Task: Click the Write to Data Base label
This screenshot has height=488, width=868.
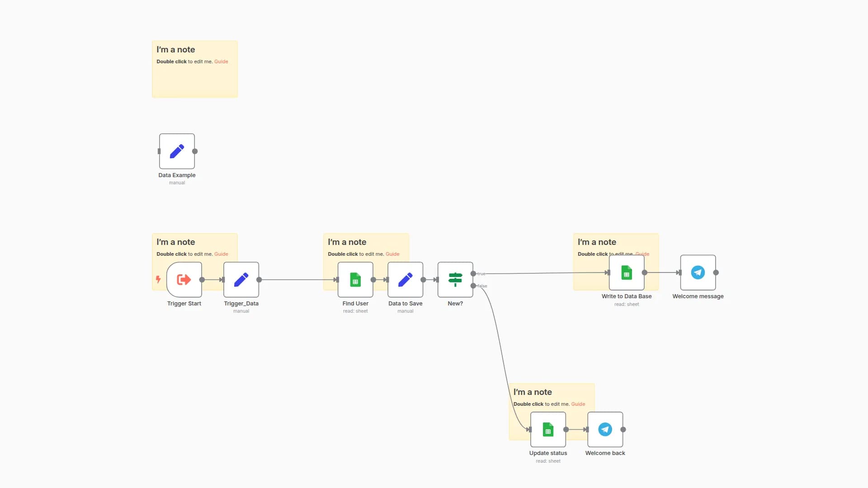Action: [x=627, y=296]
